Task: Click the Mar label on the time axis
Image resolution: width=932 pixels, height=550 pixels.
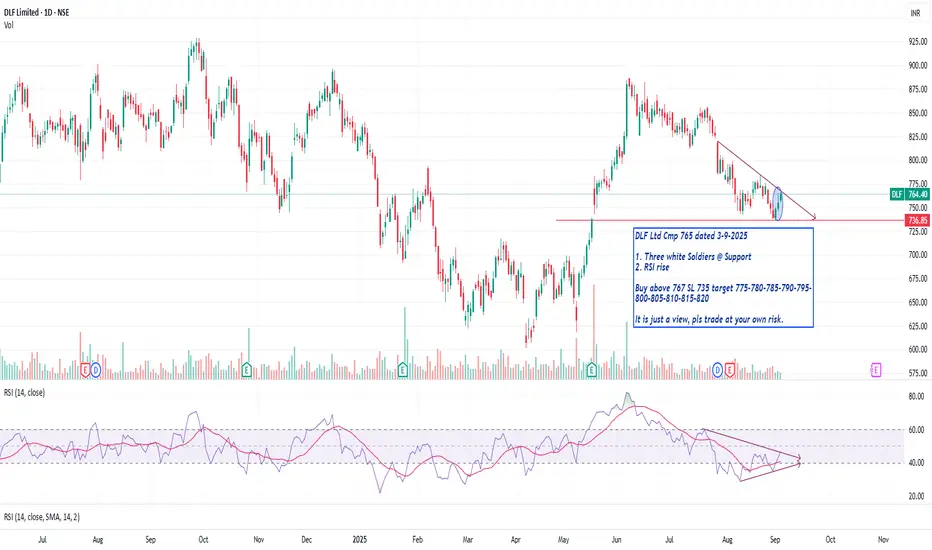Action: 468,540
